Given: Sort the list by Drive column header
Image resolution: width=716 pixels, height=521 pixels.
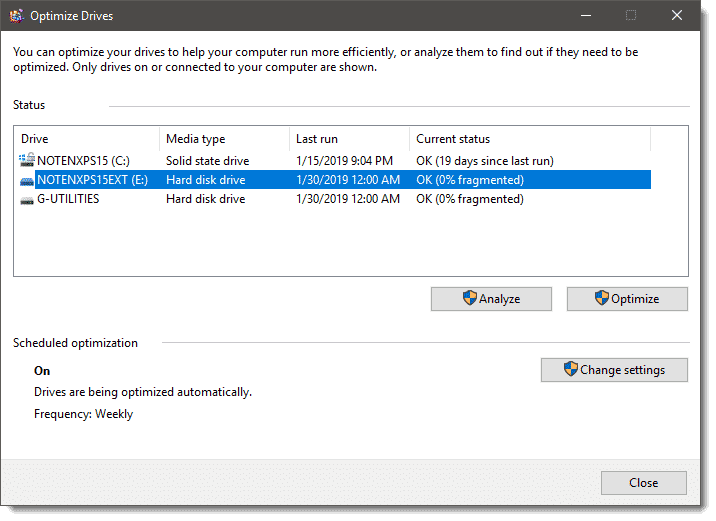Looking at the screenshot, I should coord(86,139).
